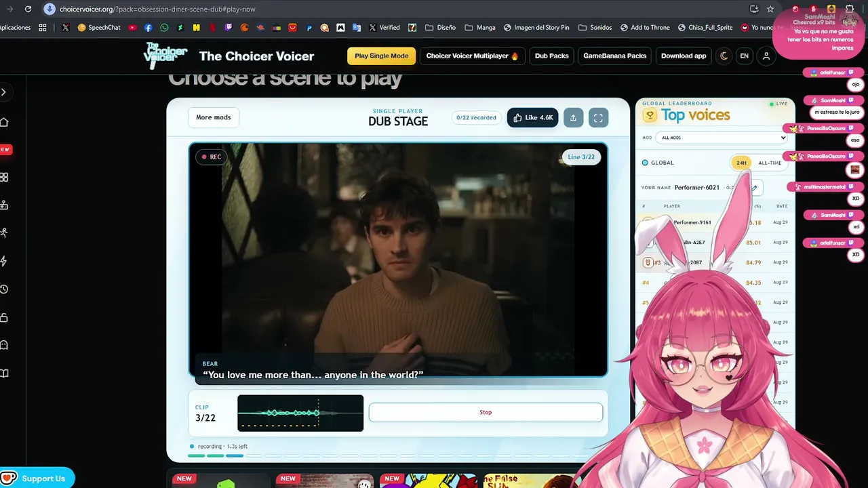Click Download app
The width and height of the screenshot is (868, 488).
tap(684, 56)
